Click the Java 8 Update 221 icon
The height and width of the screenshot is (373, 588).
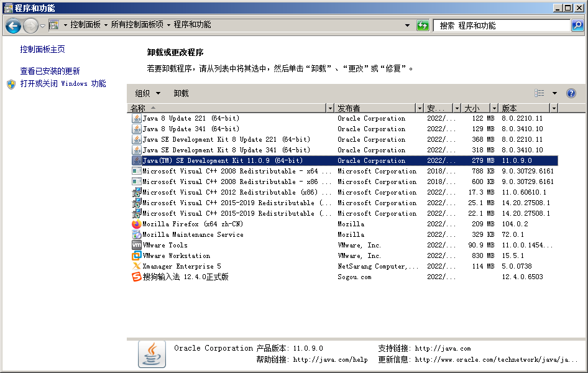coord(137,119)
